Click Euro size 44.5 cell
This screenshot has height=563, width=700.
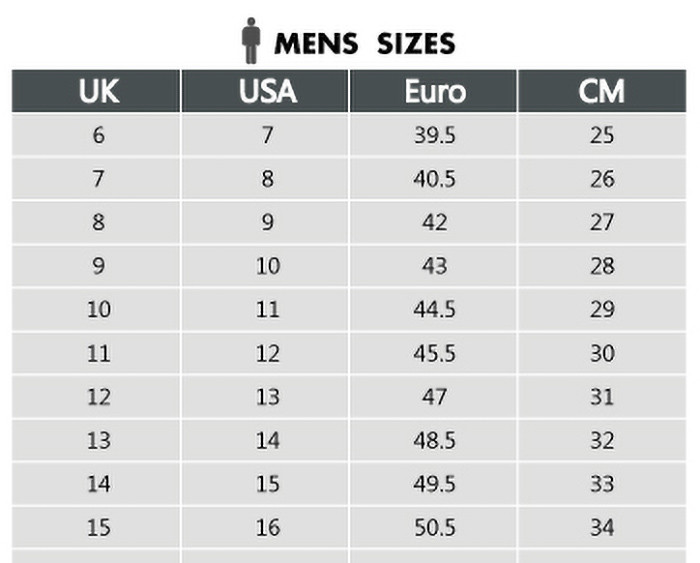tap(433, 309)
